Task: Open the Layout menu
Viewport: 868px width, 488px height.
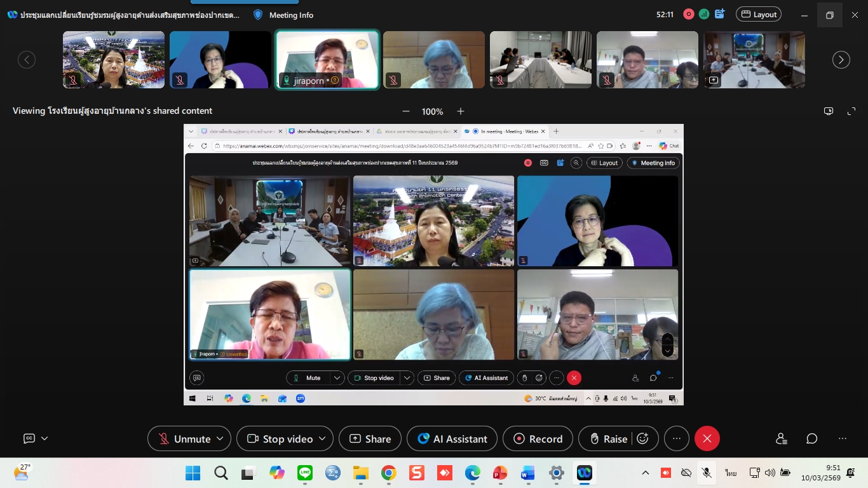Action: click(x=758, y=15)
